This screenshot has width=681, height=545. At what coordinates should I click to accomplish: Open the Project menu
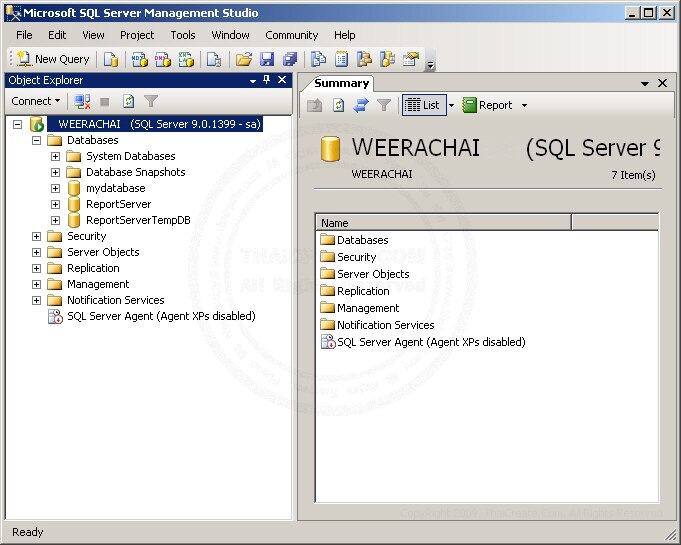[x=137, y=35]
